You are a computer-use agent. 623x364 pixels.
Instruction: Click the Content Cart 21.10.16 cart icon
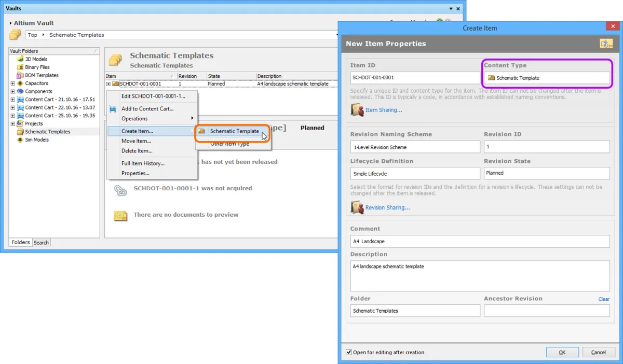click(x=20, y=100)
